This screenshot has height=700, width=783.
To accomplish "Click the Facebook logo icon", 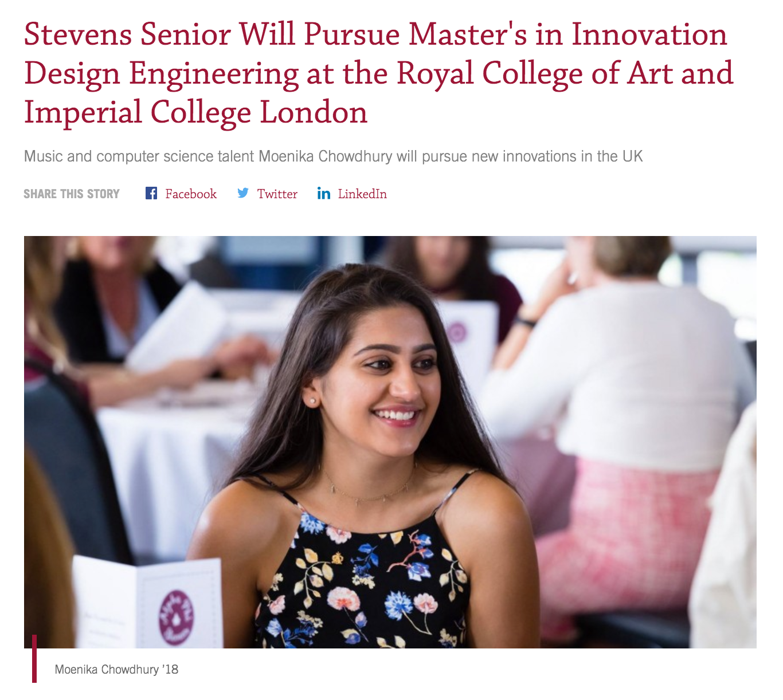I will (151, 193).
